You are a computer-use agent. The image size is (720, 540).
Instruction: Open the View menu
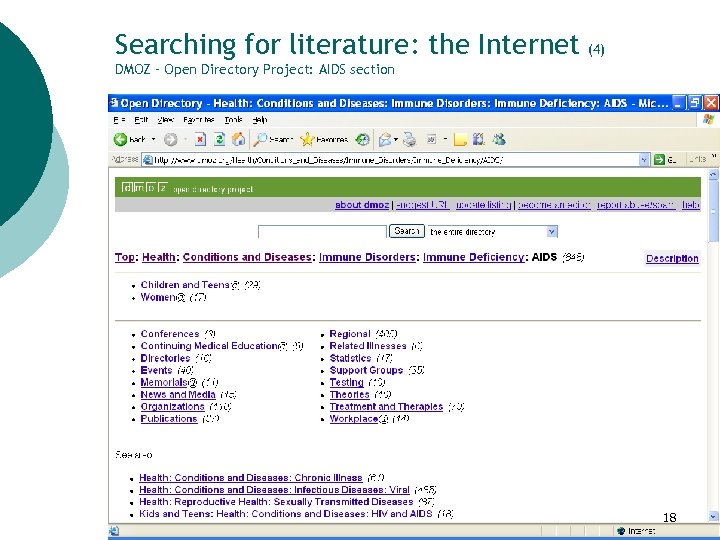(165, 120)
